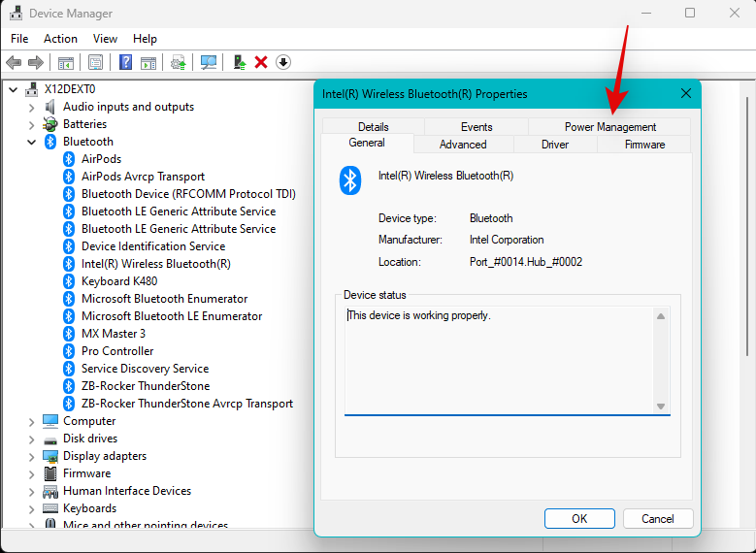Image resolution: width=756 pixels, height=553 pixels.
Task: Click the Forward arrow toolbar icon
Action: [36, 62]
